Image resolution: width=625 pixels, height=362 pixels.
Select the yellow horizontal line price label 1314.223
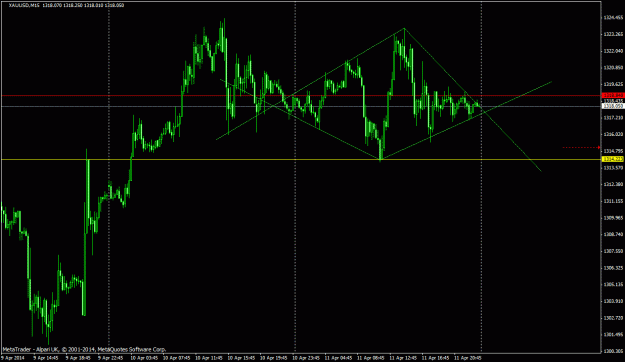pos(613,159)
